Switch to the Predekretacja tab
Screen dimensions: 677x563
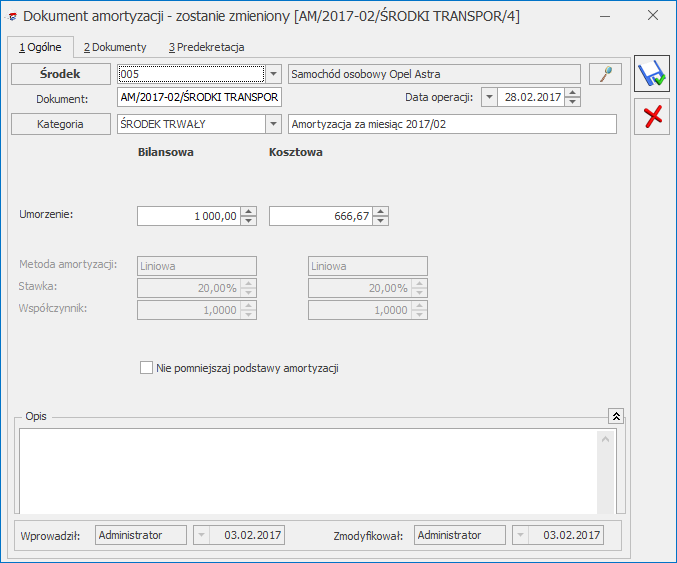pos(206,47)
